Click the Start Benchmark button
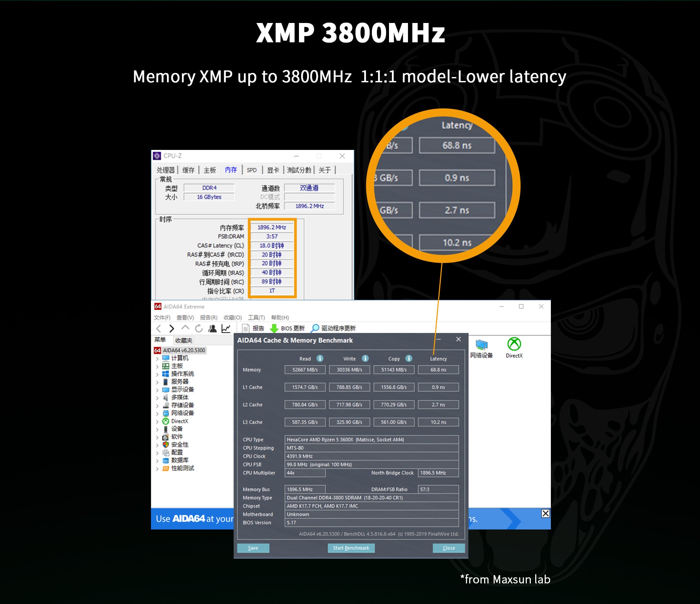700x604 pixels. 351,548
